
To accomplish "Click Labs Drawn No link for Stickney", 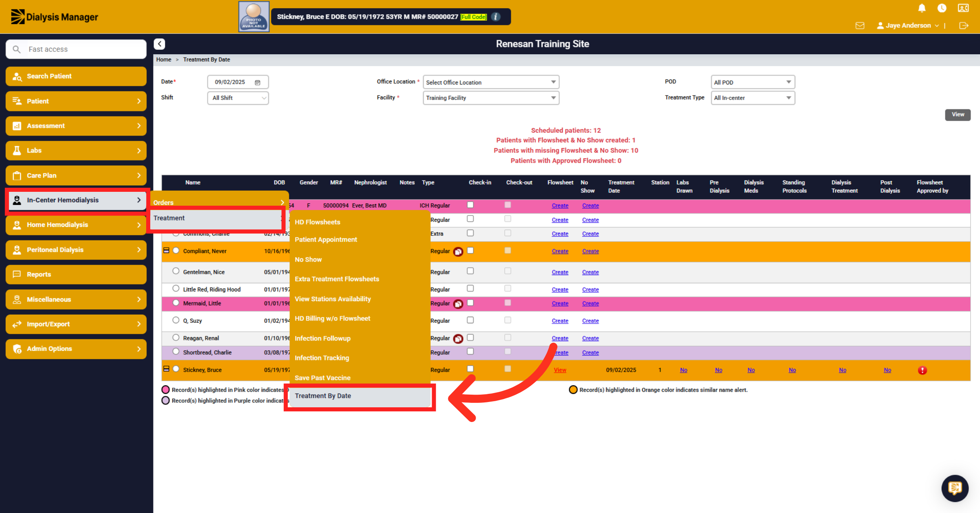I will 684,370.
